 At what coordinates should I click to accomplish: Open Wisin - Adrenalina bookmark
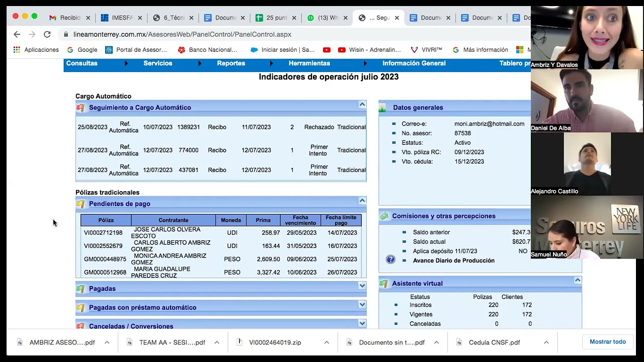pyautogui.click(x=369, y=50)
